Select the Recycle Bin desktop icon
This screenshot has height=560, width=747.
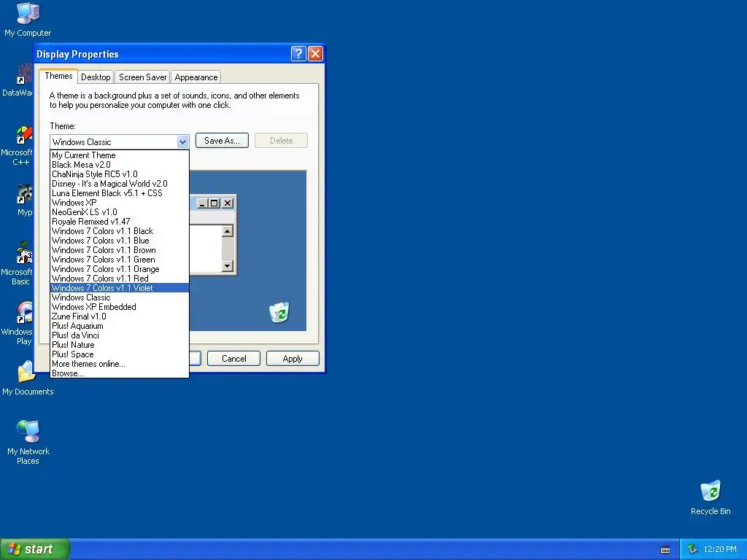pyautogui.click(x=711, y=497)
